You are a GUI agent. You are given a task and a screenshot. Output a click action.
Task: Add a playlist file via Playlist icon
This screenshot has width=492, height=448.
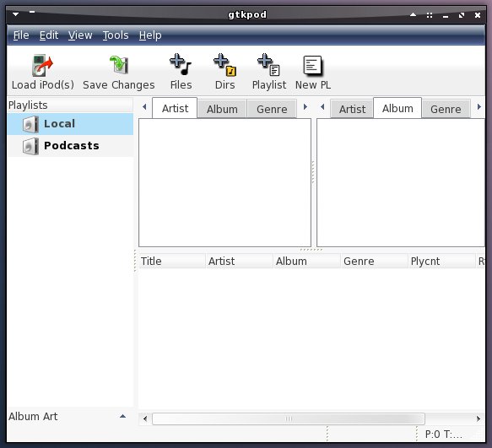coord(268,65)
